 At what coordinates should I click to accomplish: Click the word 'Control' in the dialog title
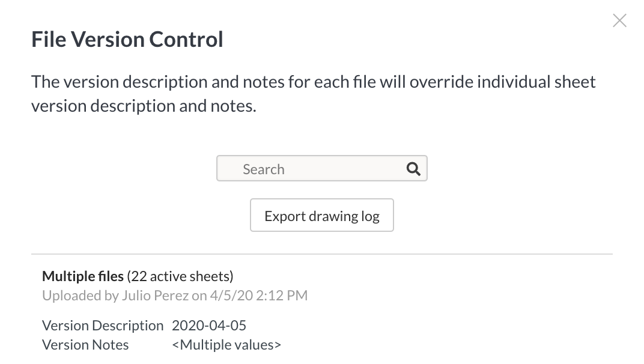tap(186, 40)
